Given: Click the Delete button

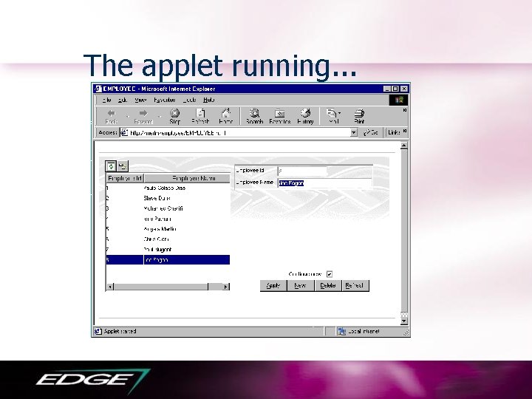Looking at the screenshot, I should point(328,286).
